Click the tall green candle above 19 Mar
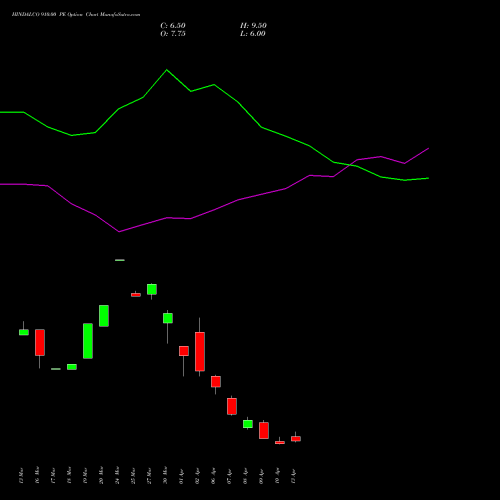Image resolution: width=500 pixels, height=500 pixels. [x=88, y=341]
